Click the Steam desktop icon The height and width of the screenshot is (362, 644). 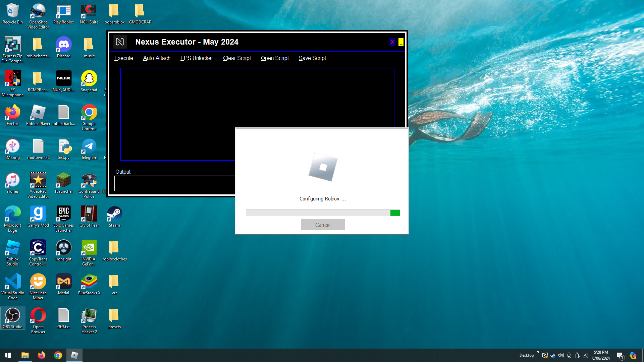pos(114,214)
